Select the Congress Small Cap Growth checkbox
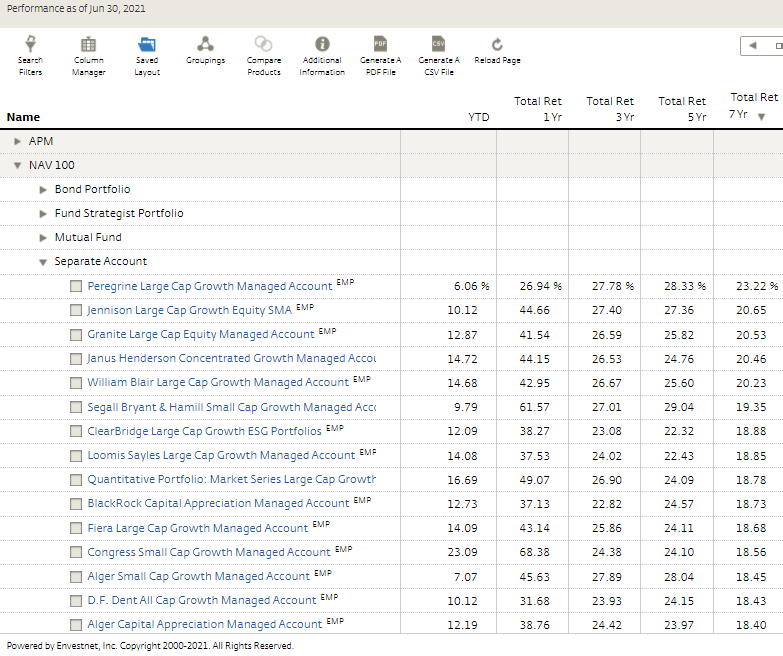Image resolution: width=783 pixels, height=656 pixels. point(76,552)
